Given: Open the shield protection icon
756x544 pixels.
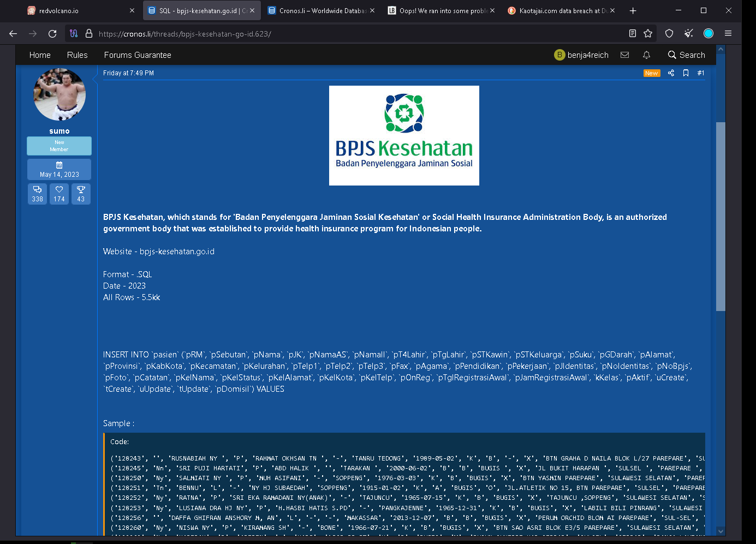Looking at the screenshot, I should (x=669, y=33).
